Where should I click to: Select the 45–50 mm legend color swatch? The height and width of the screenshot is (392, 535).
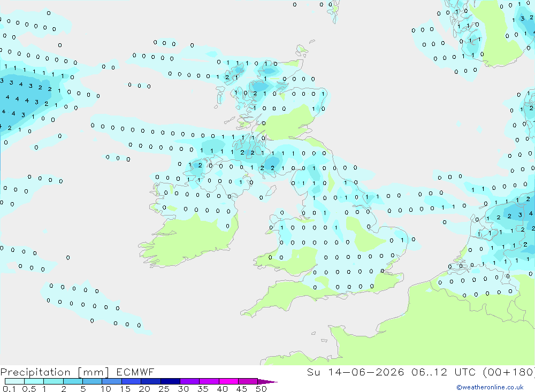pos(248,381)
